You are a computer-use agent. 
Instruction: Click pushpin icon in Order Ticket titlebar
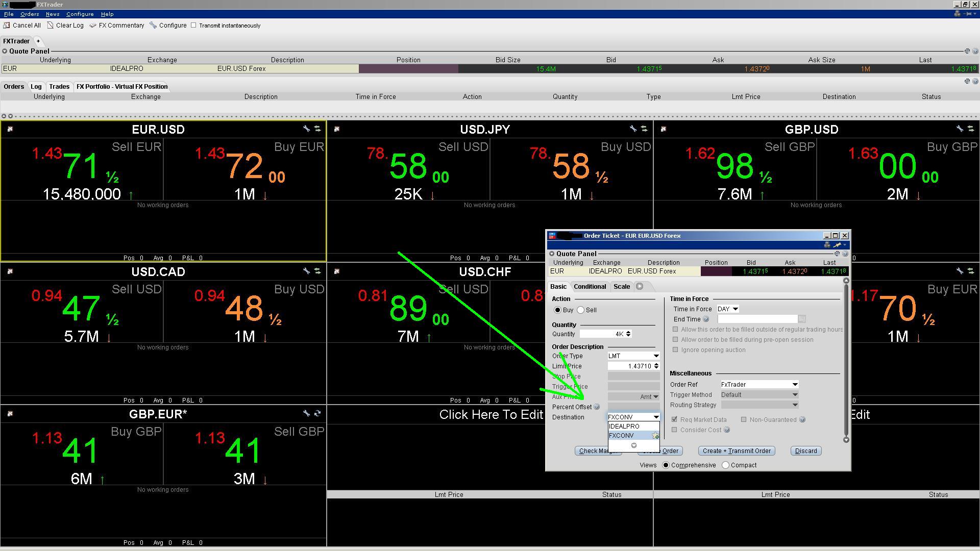pyautogui.click(x=837, y=245)
